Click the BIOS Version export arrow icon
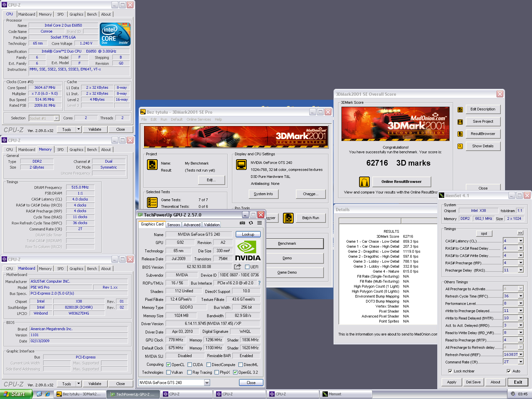Image resolution: width=532 pixels, height=399 pixels. (x=237, y=267)
